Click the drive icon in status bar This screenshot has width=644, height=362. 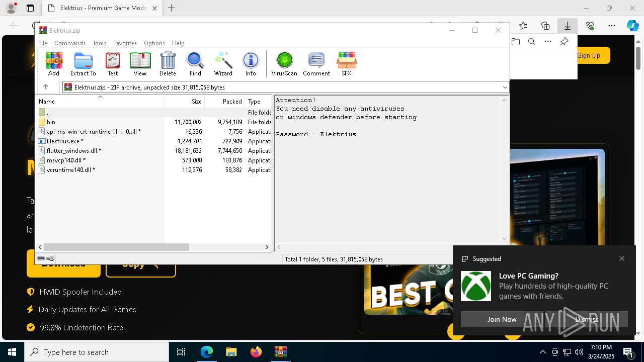(41, 258)
